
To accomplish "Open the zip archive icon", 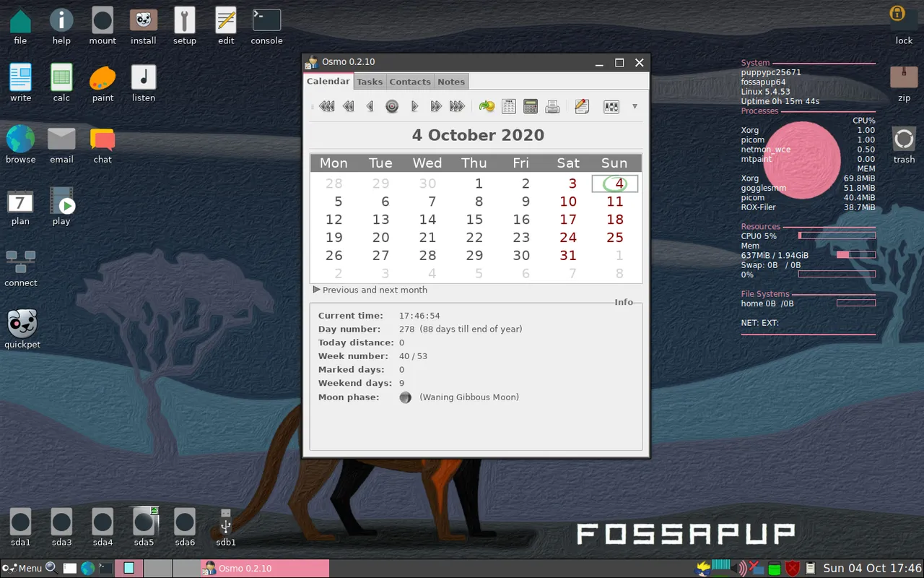I will [904, 83].
